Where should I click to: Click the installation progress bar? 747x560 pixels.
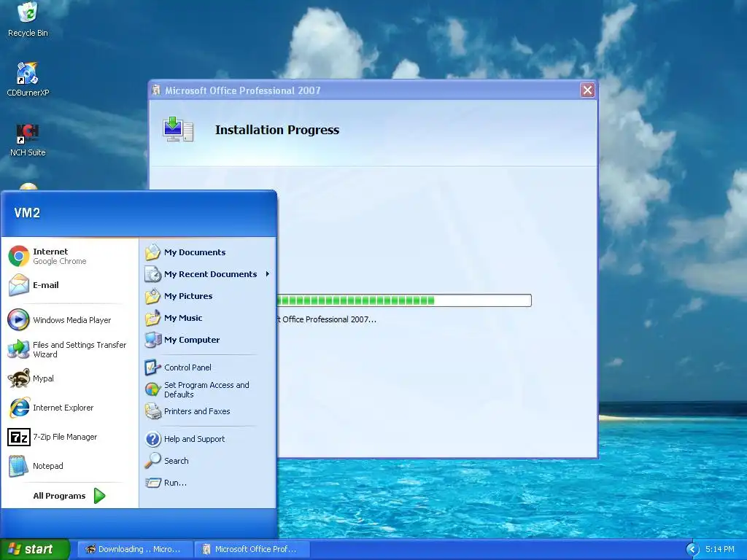pyautogui.click(x=404, y=300)
